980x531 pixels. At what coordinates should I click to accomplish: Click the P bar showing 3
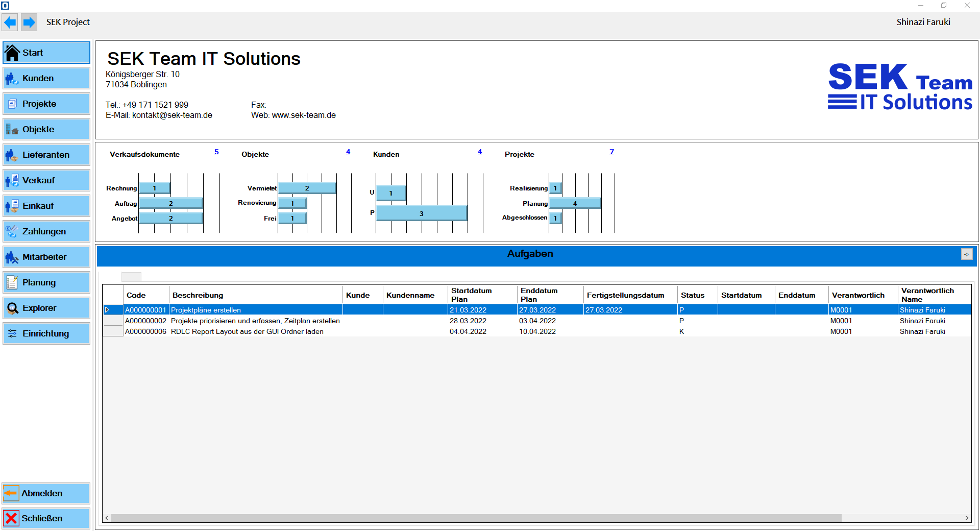pos(422,213)
